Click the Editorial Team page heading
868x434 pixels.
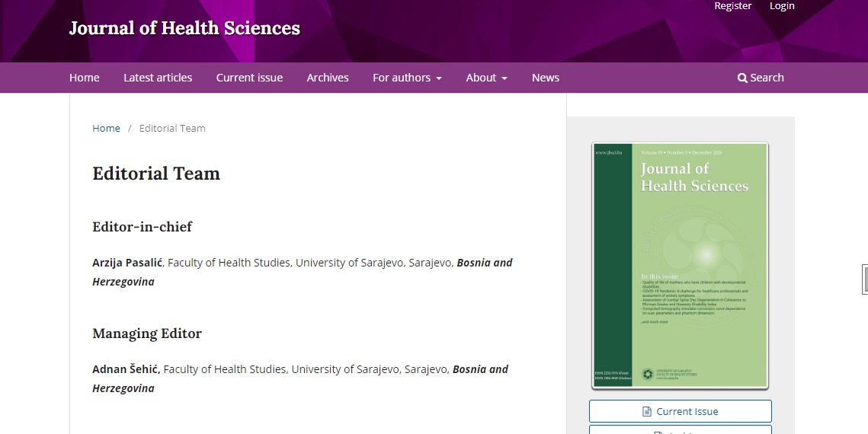pos(156,174)
